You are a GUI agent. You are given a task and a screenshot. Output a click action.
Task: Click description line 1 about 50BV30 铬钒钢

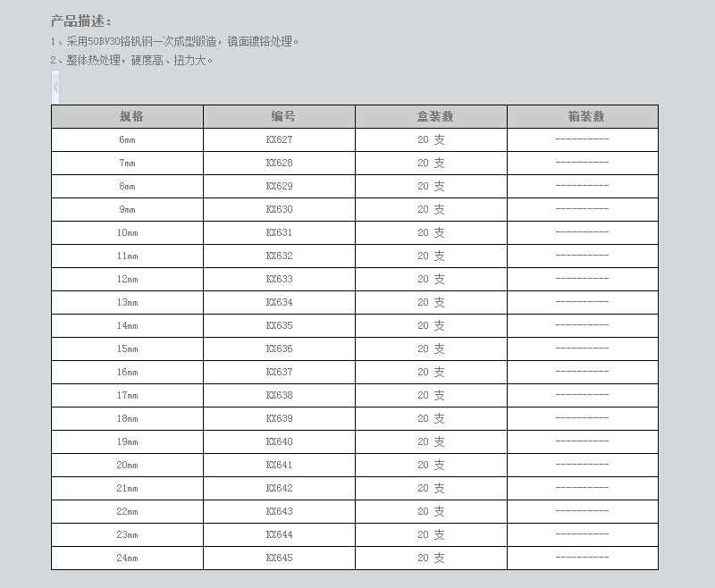point(174,41)
